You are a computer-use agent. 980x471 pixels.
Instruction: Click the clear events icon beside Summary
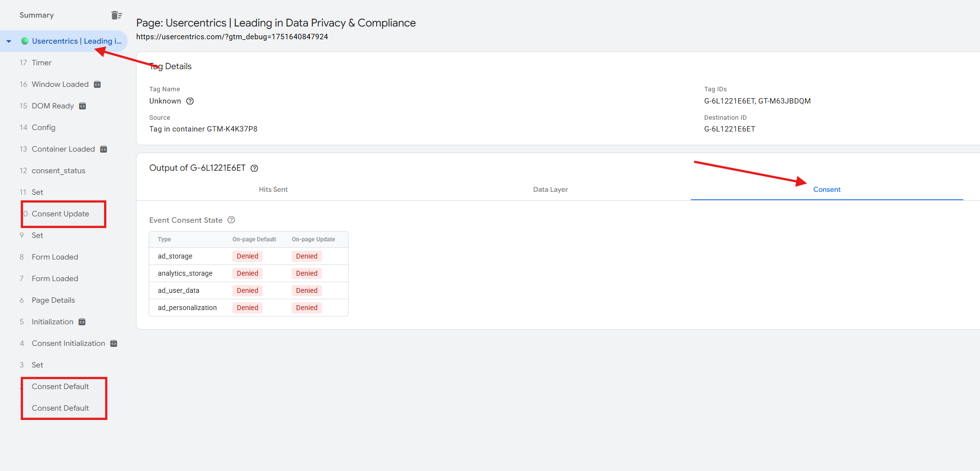[116, 15]
